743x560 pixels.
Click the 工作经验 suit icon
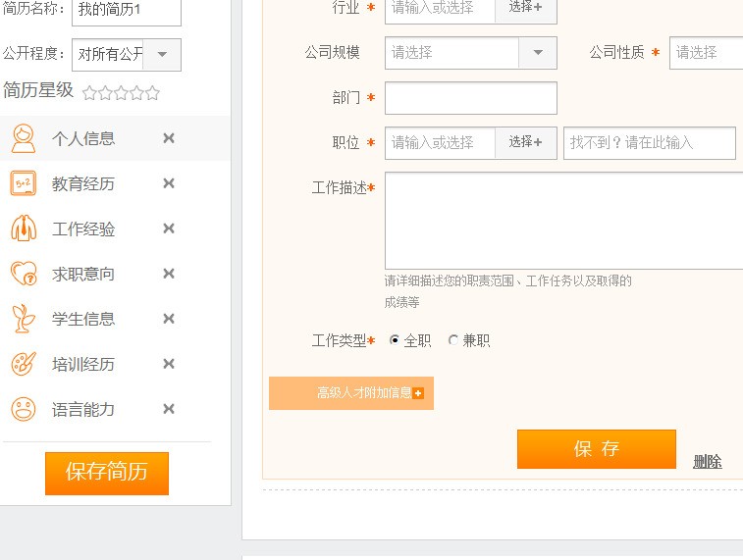pos(23,229)
